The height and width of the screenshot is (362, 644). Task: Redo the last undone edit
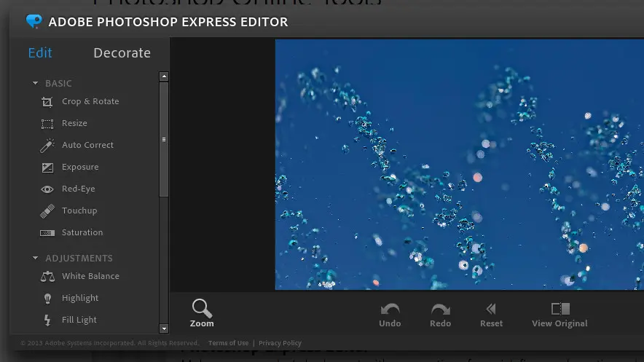click(x=440, y=315)
